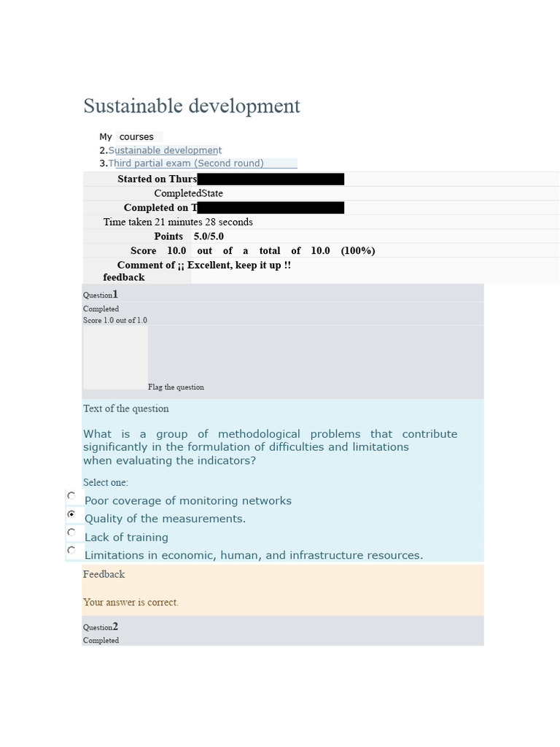Image resolution: width=560 pixels, height=747 pixels.
Task: Select the "Poor coverage of monitoring networks" radio button
Action: [x=71, y=496]
